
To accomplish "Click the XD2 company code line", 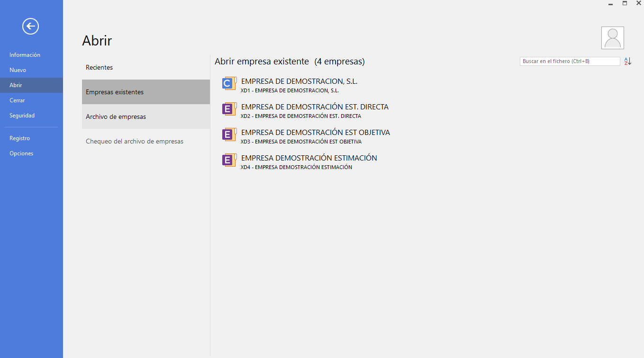I will (301, 116).
